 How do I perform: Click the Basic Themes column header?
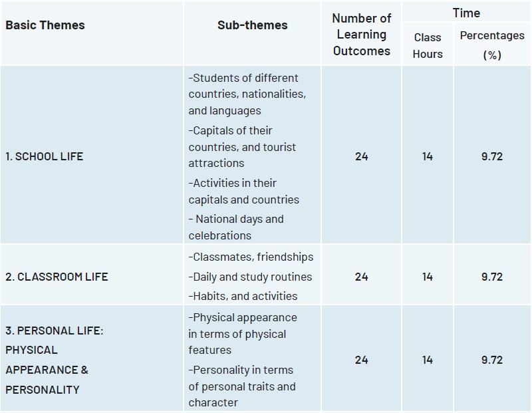pyautogui.click(x=45, y=25)
